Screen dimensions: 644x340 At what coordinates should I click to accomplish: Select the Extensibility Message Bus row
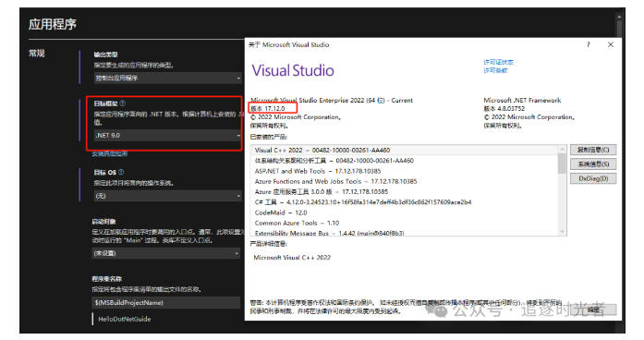pos(404,233)
